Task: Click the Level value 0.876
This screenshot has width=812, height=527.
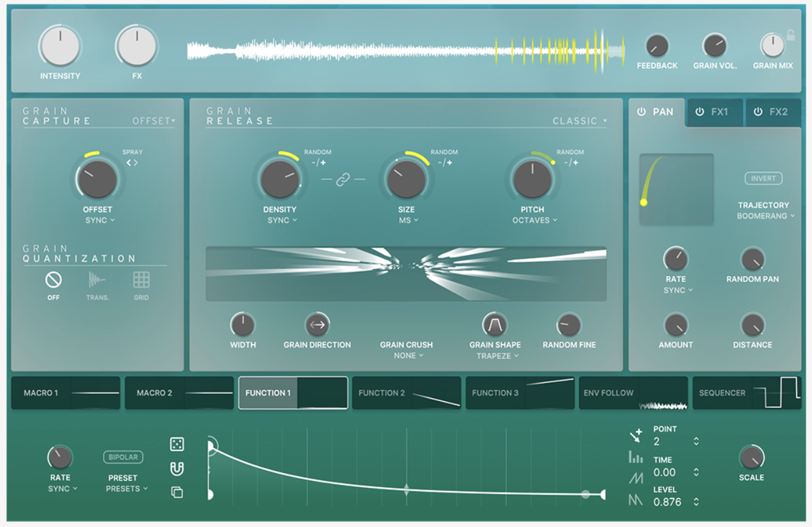Action: pyautogui.click(x=668, y=502)
